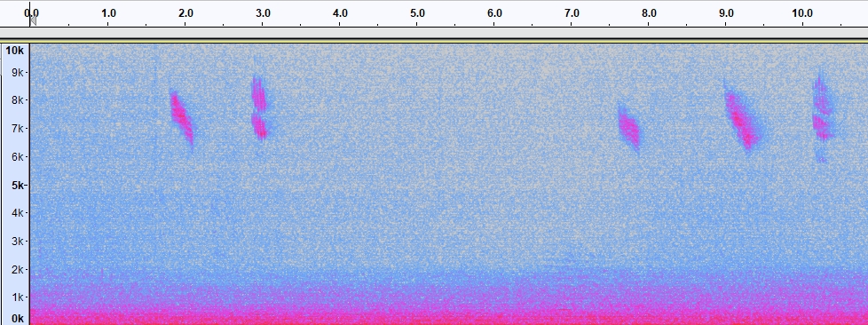Click the 4.0 second mark on the ruler
868x325 pixels.
pyautogui.click(x=340, y=12)
